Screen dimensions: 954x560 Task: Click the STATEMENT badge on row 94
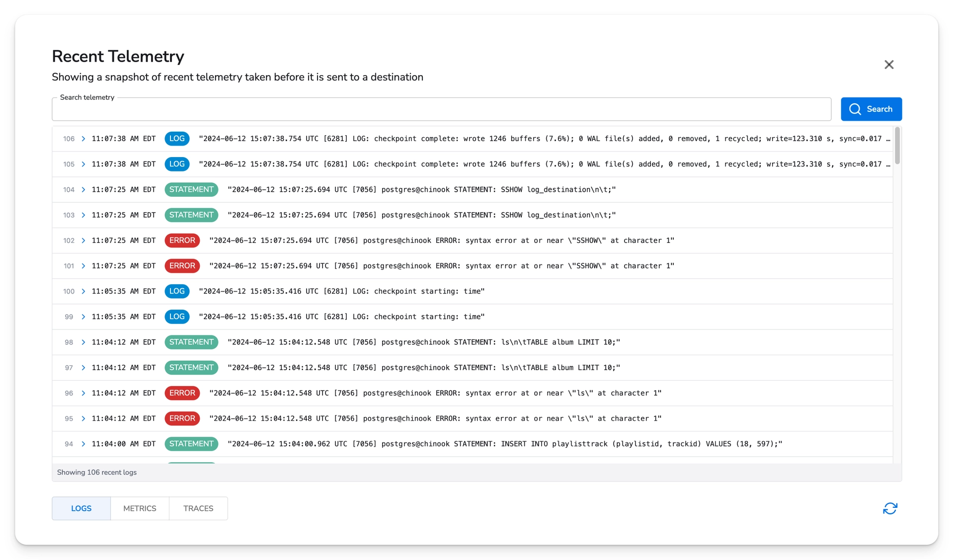point(191,444)
